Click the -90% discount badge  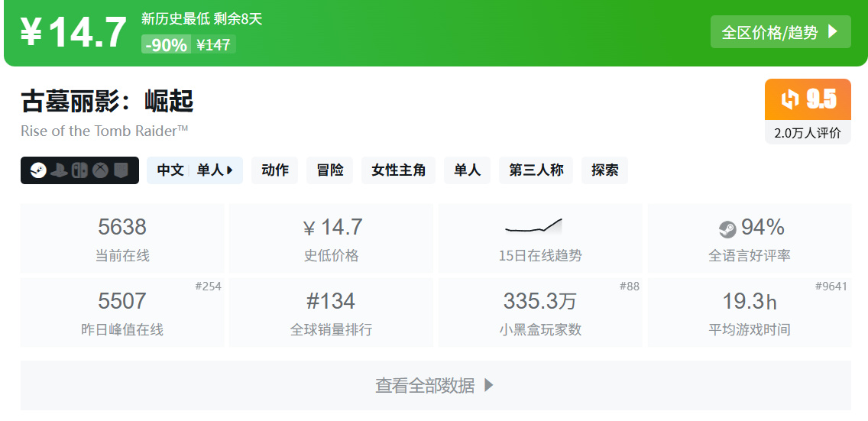coord(166,45)
